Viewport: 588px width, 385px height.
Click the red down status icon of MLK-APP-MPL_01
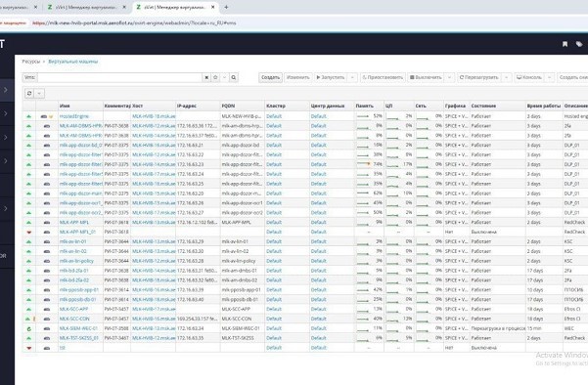pyautogui.click(x=29, y=233)
